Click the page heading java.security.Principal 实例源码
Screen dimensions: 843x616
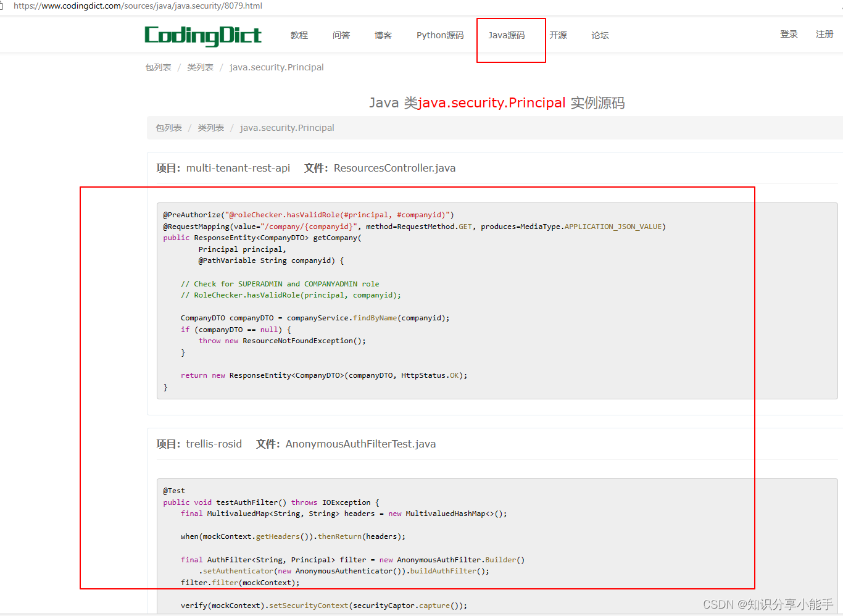(x=497, y=102)
